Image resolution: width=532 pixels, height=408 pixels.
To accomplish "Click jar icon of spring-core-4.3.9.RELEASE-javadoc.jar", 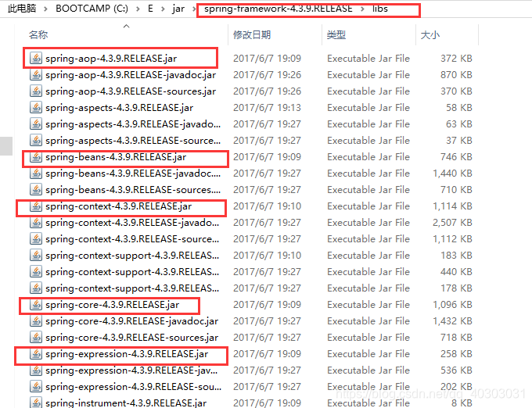I will point(36,321).
